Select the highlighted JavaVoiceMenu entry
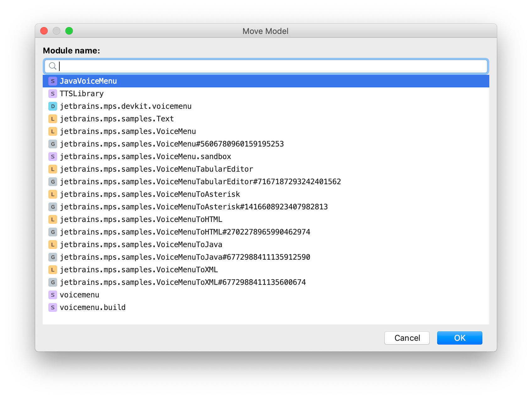 [x=88, y=81]
